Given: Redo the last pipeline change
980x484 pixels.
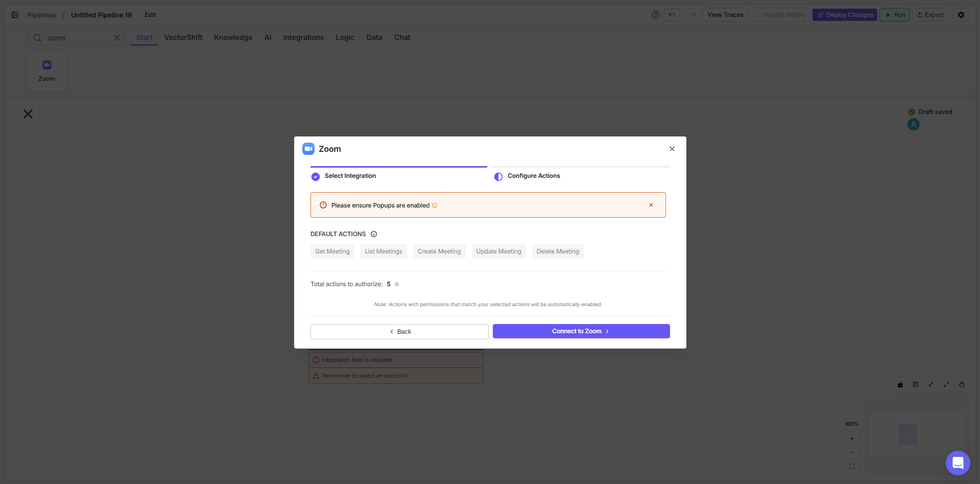Looking at the screenshot, I should click(x=692, y=15).
